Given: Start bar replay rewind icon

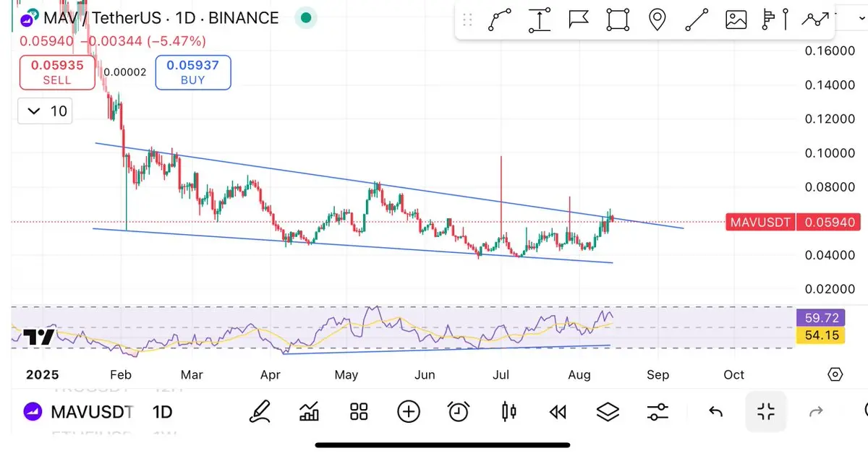Looking at the screenshot, I should [557, 412].
